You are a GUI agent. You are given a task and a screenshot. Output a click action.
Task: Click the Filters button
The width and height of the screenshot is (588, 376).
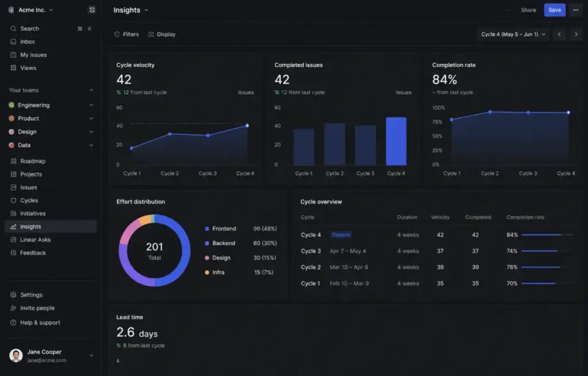click(x=127, y=34)
